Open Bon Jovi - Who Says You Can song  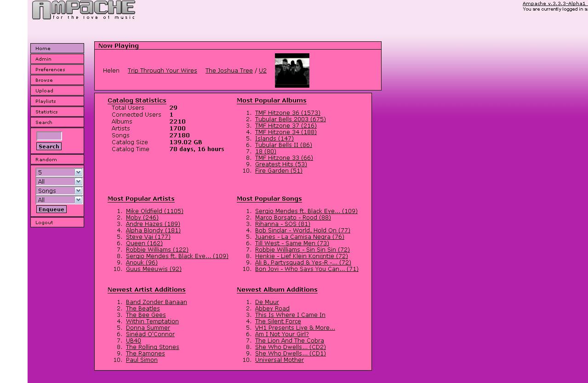pos(307,269)
